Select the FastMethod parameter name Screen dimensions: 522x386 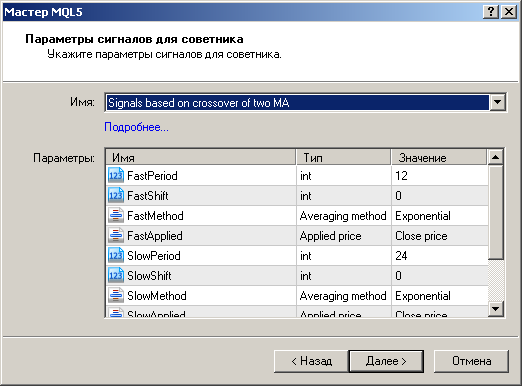point(155,216)
